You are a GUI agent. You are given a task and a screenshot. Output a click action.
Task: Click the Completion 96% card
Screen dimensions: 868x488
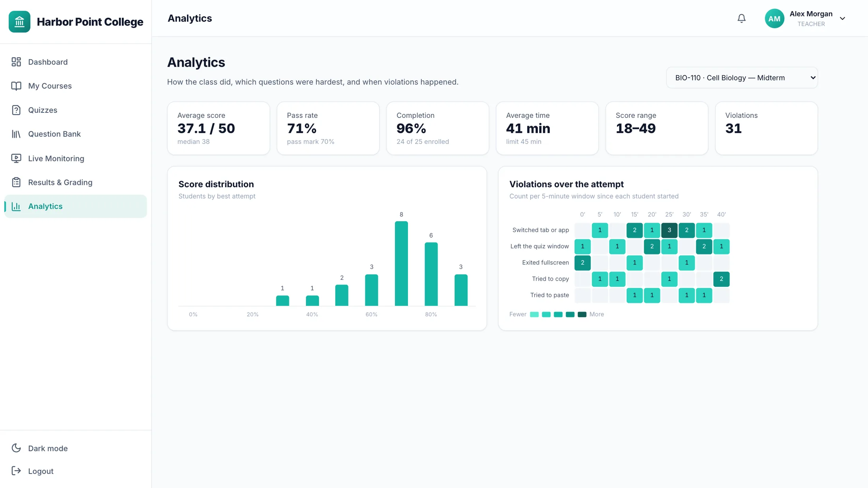(438, 128)
